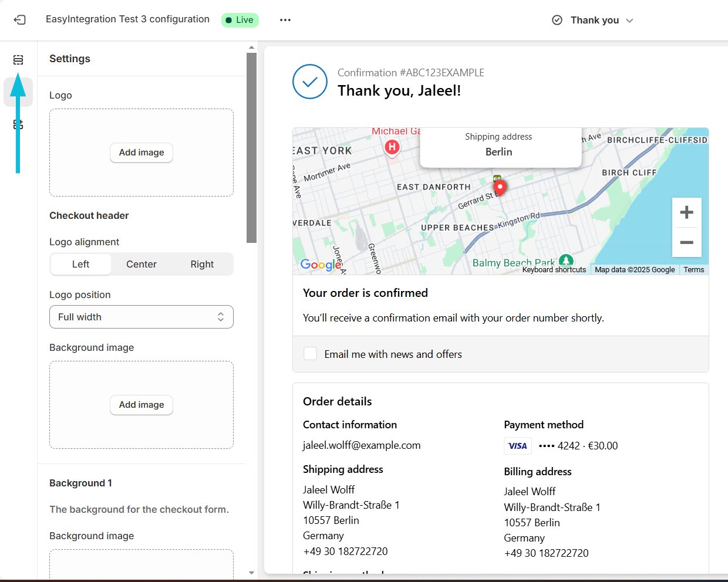
Task: Click the settings panel scrollbar thumb
Action: pyautogui.click(x=252, y=148)
